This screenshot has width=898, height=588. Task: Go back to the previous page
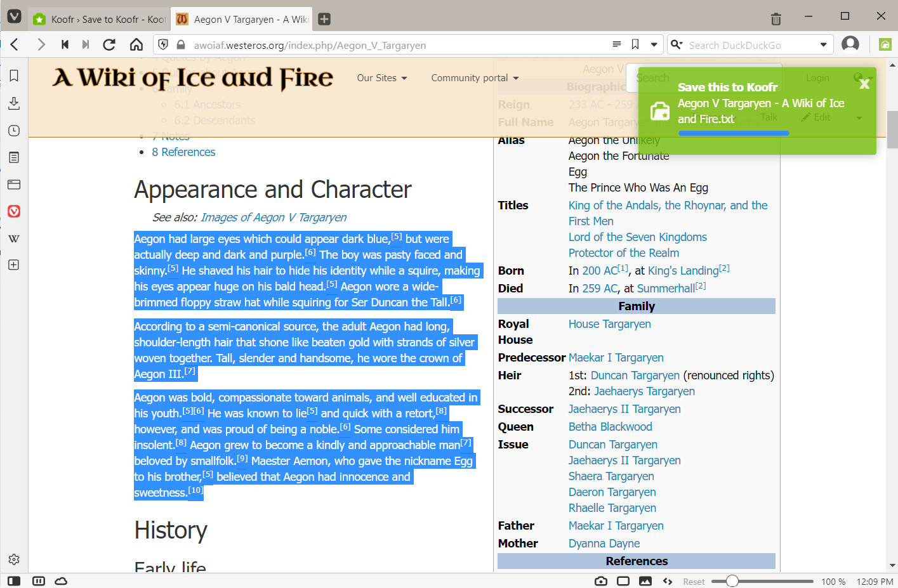pyautogui.click(x=15, y=44)
